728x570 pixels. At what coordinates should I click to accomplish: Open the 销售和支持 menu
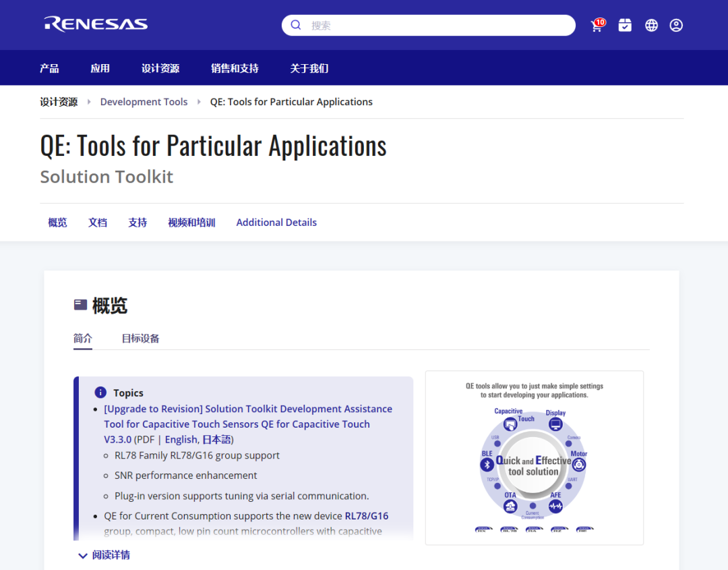[x=235, y=68]
